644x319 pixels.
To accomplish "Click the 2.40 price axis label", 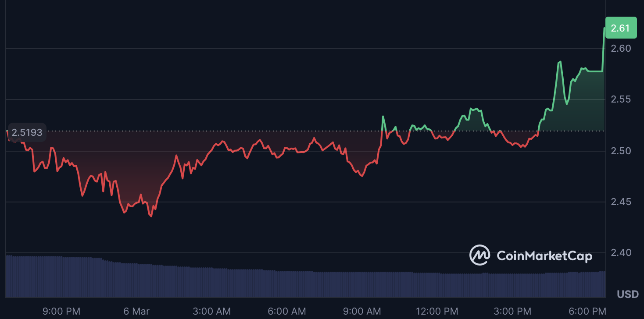I will click(x=621, y=253).
